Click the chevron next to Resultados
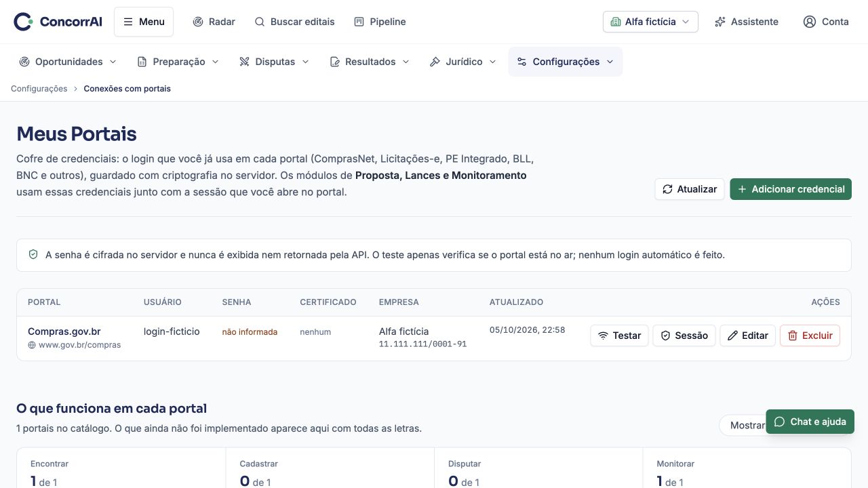The height and width of the screenshot is (488, 868). (x=406, y=62)
